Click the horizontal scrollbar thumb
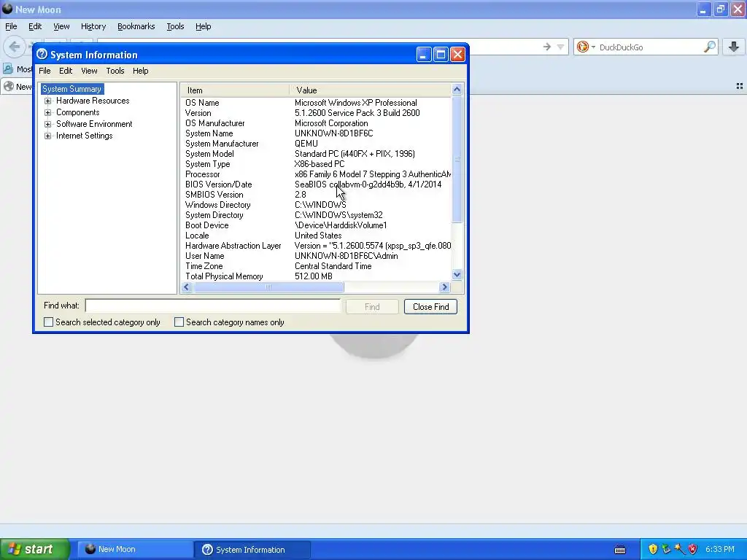Screen dimensions: 747x560 tap(268, 287)
